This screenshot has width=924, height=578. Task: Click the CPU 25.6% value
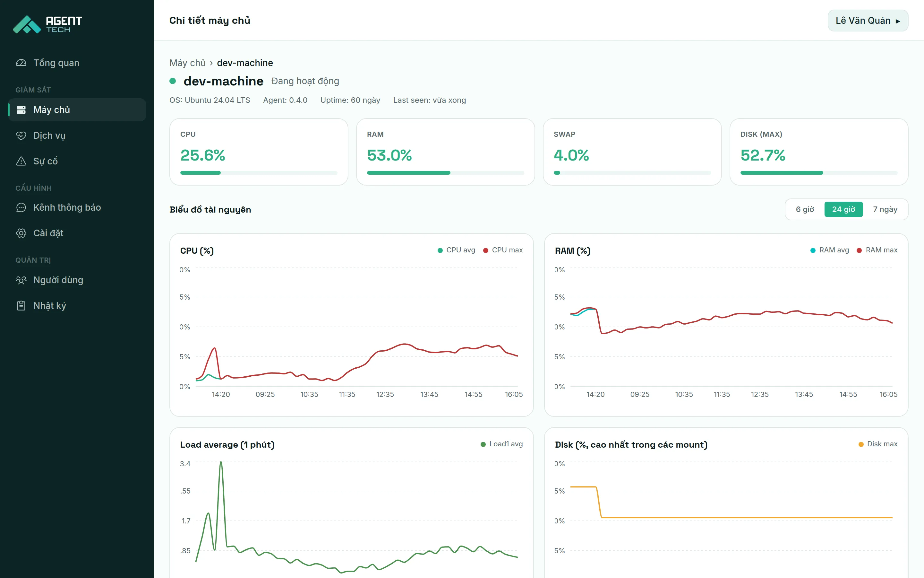203,155
